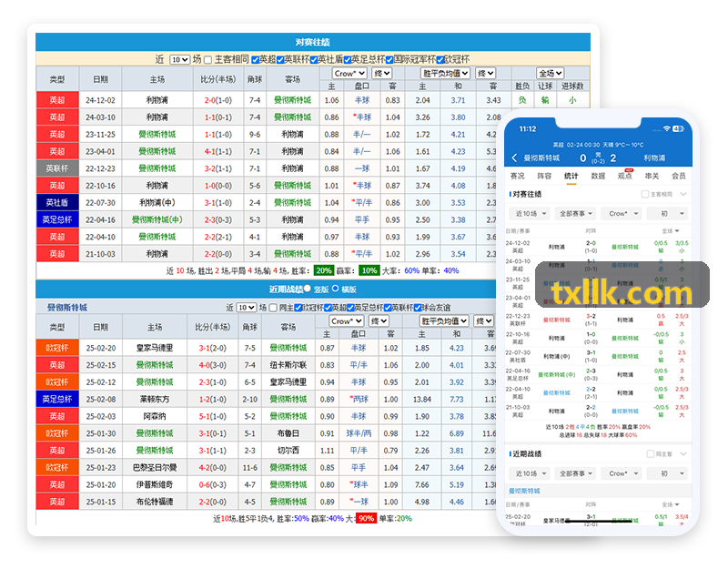Switch to the 阵容 tab on phone
Screen dimensions: 728x569
tap(544, 176)
